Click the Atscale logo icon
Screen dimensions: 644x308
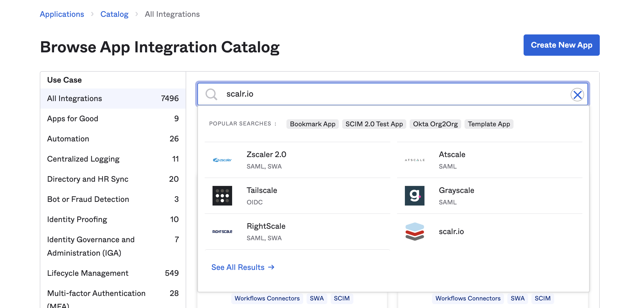pos(415,160)
